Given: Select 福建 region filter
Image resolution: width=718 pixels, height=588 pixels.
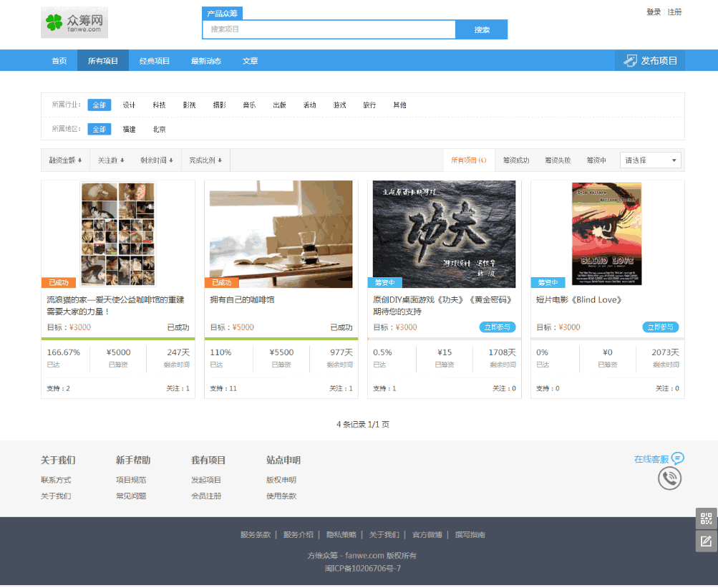Looking at the screenshot, I should [129, 130].
